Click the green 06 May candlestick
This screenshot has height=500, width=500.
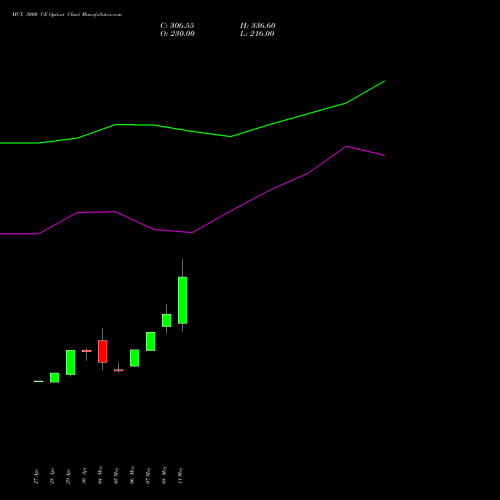[x=135, y=358]
